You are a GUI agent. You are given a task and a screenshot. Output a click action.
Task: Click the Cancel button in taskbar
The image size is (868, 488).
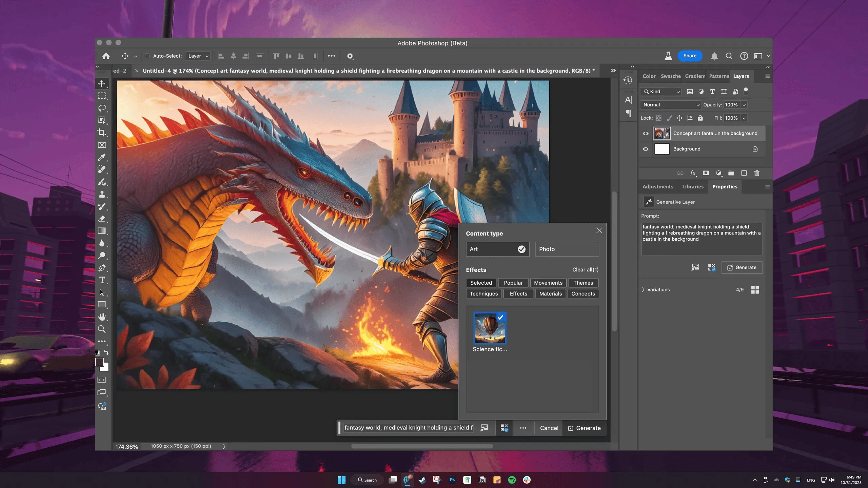[549, 428]
